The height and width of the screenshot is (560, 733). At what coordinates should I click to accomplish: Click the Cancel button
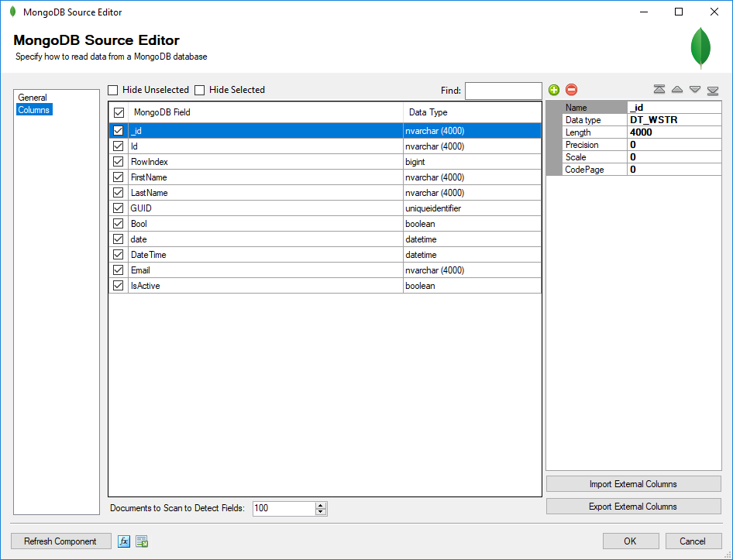pos(693,541)
